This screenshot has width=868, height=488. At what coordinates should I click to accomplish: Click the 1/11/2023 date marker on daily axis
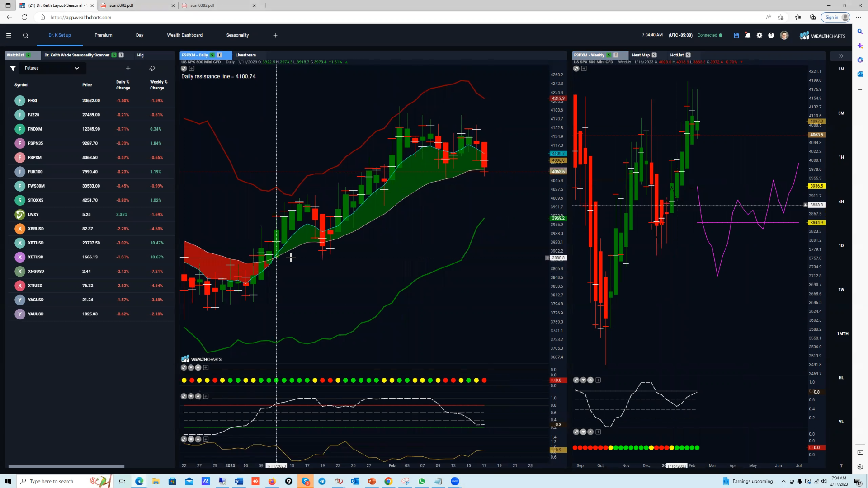[276, 466]
